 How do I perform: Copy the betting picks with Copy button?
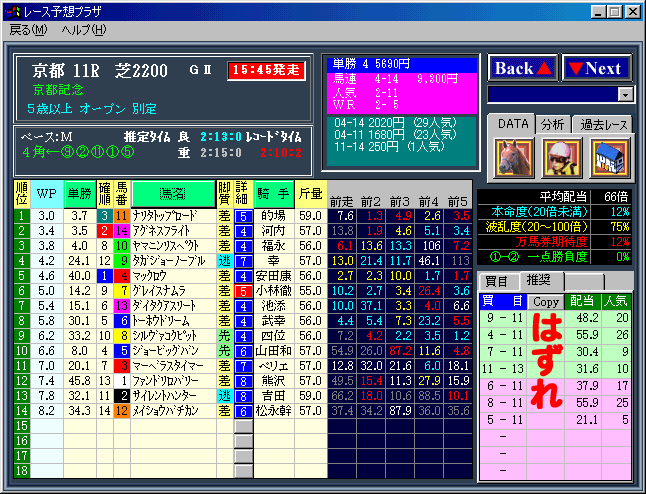[545, 301]
